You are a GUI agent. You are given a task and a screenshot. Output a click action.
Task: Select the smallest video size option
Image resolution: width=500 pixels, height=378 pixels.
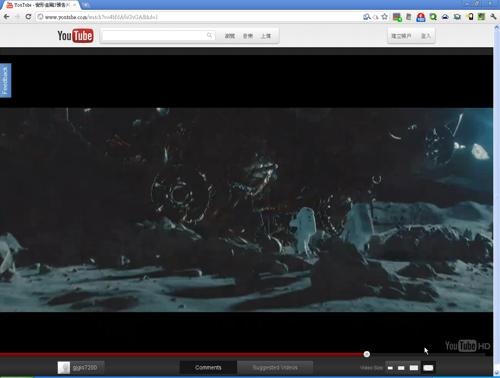[390, 368]
